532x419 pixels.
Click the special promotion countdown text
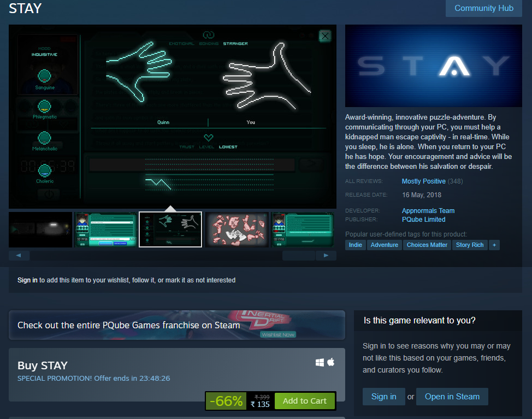[x=93, y=378]
